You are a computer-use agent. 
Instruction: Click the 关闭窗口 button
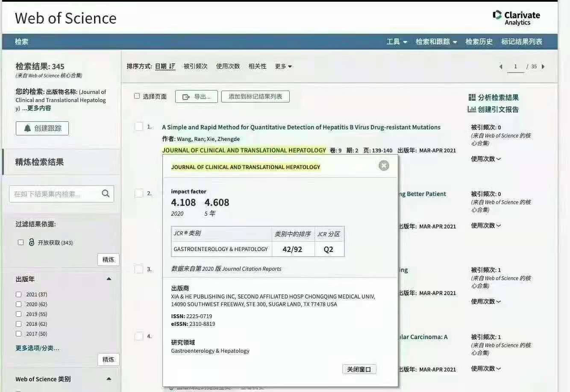(x=359, y=369)
